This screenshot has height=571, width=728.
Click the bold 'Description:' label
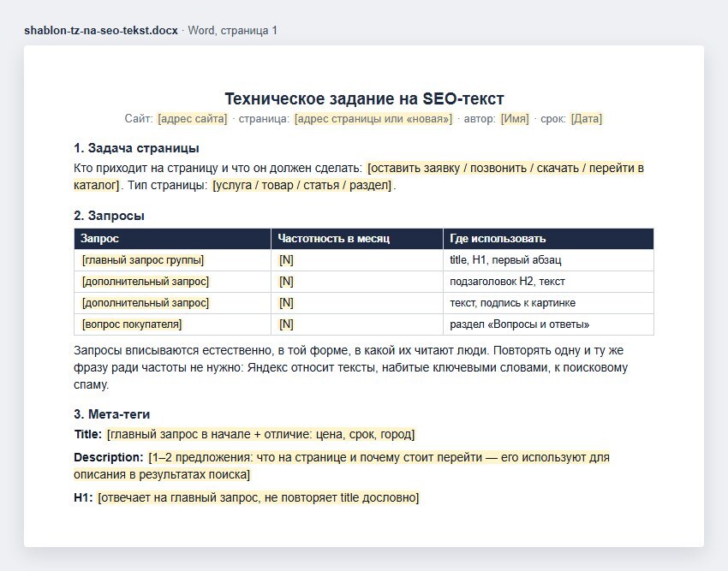tap(109, 457)
